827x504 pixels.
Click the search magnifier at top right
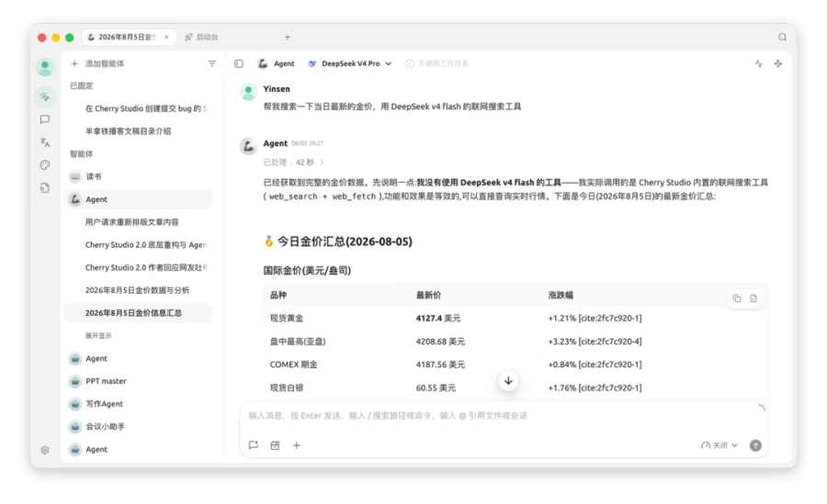782,37
